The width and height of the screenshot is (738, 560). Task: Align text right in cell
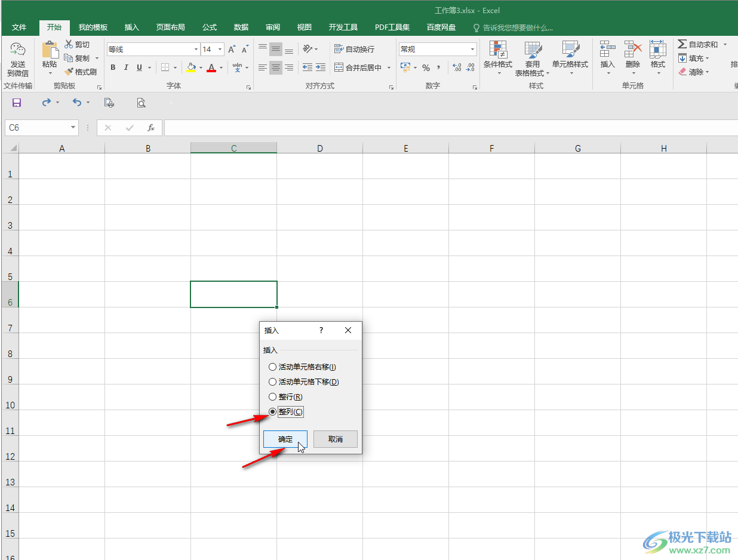[x=289, y=67]
